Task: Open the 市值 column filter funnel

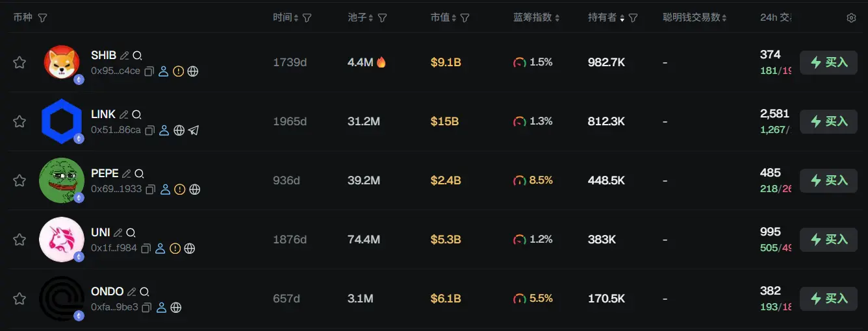Action: (465, 18)
